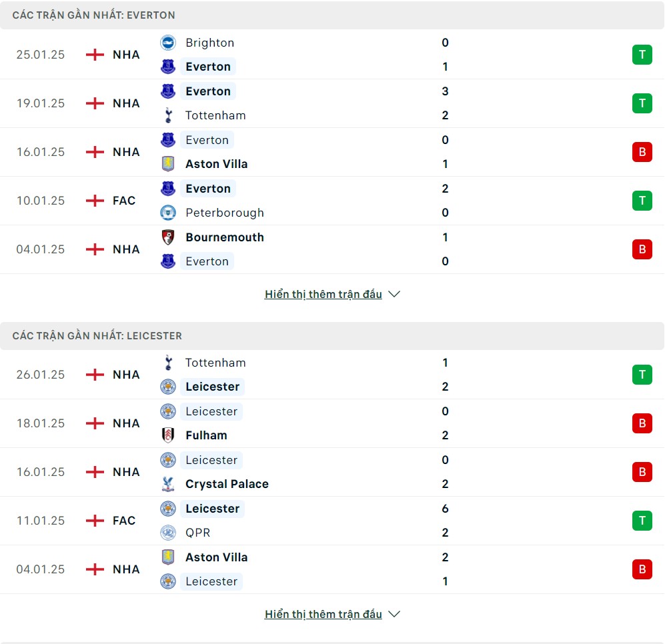Screen dimensions: 665x644
Task: Click red B badge for Leicester vs Fulham
Action: pyautogui.click(x=642, y=423)
